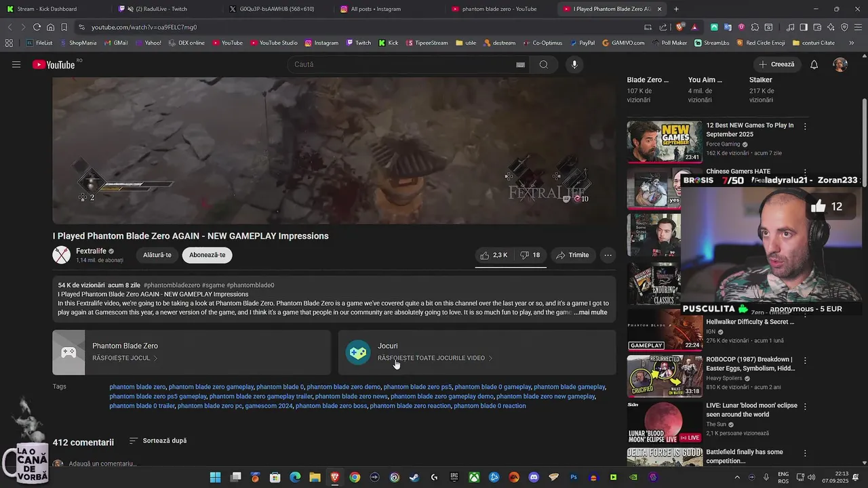Open options for ROBOCOP (1987) Breakdown video
This screenshot has width=868, height=488.
(x=805, y=360)
